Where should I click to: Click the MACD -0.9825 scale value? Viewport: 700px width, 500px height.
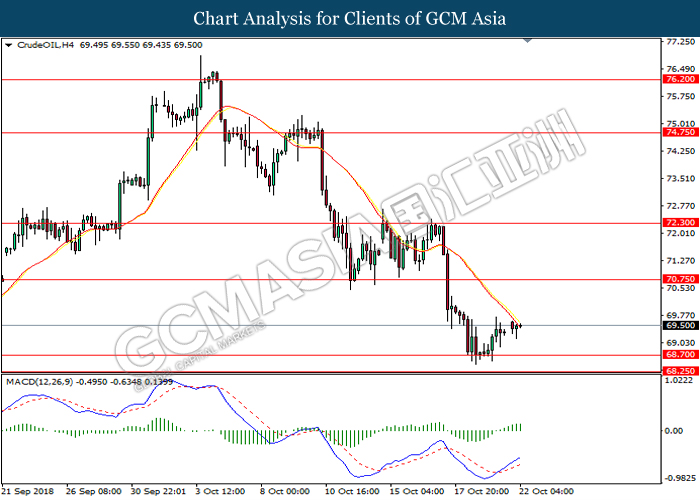point(680,479)
